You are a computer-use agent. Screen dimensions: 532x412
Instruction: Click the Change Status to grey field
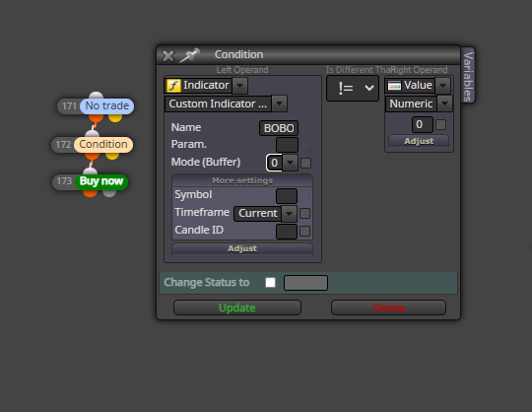point(305,283)
